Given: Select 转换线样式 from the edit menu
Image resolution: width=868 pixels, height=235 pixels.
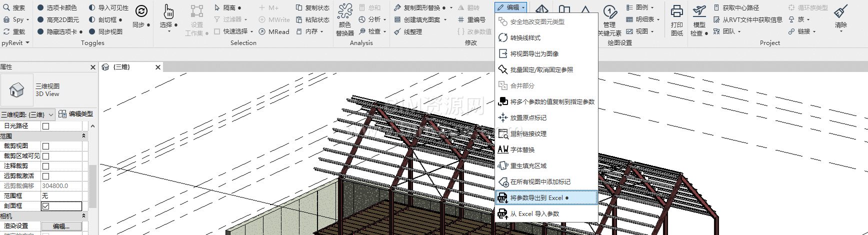Looking at the screenshot, I should (525, 38).
